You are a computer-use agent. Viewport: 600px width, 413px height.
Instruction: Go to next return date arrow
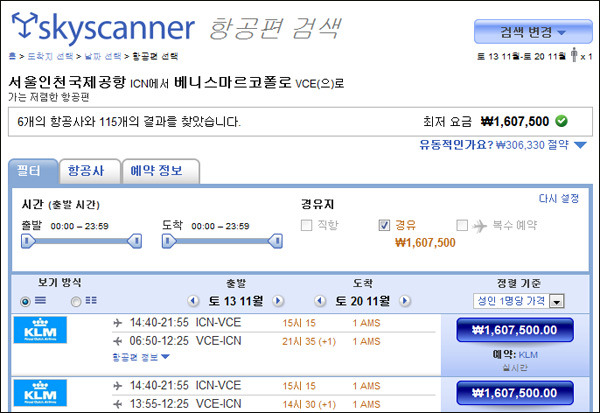coord(404,301)
